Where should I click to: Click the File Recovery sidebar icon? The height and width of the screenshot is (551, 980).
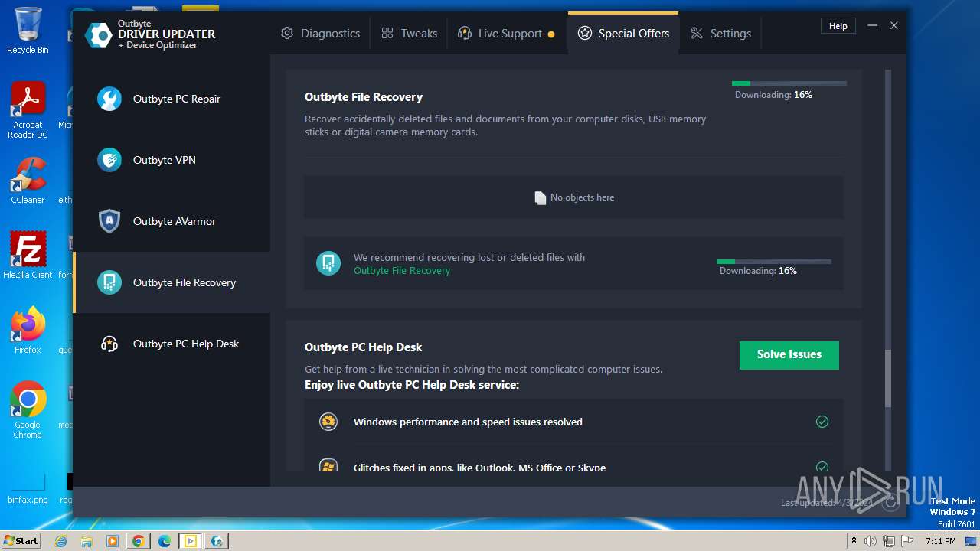click(109, 282)
